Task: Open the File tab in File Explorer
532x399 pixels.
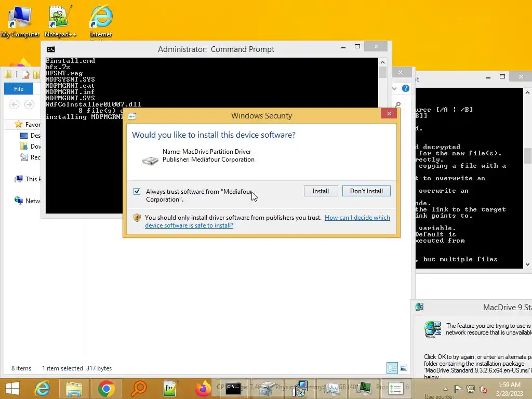Action: [19, 89]
